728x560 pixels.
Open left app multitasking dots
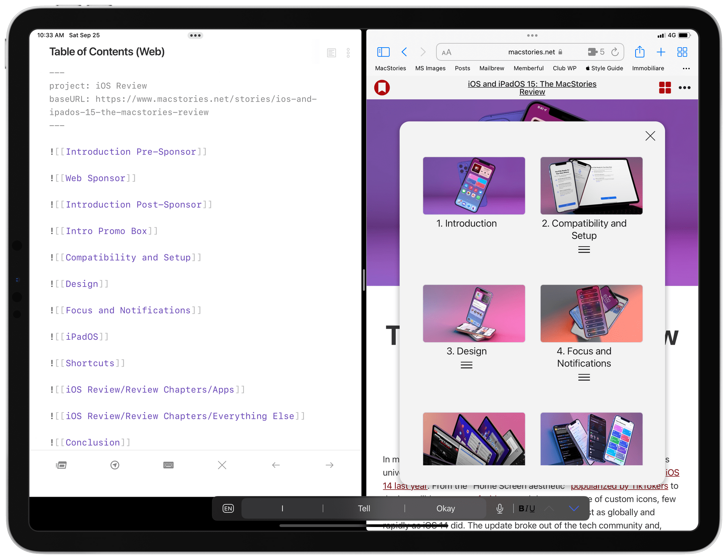coord(196,36)
